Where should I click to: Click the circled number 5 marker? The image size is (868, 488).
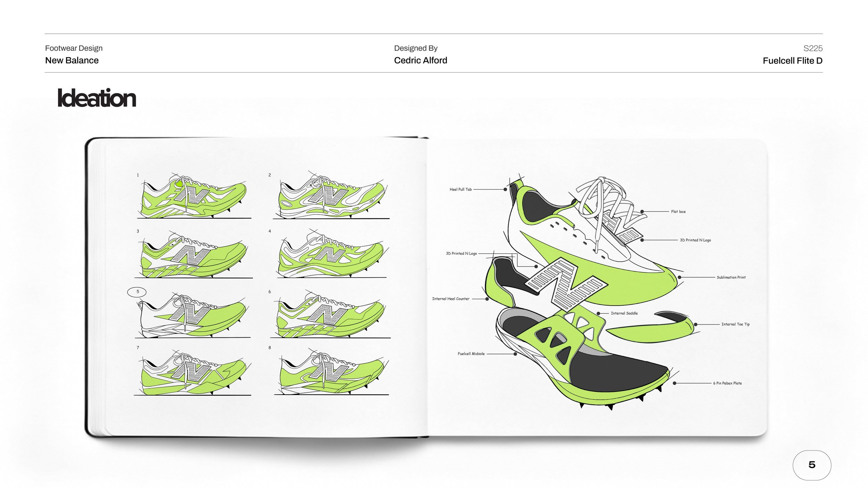pos(137,292)
